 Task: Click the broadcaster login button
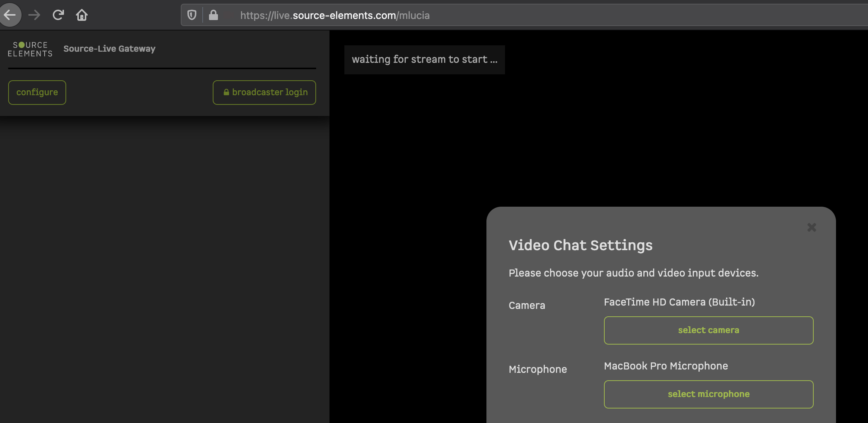point(264,93)
